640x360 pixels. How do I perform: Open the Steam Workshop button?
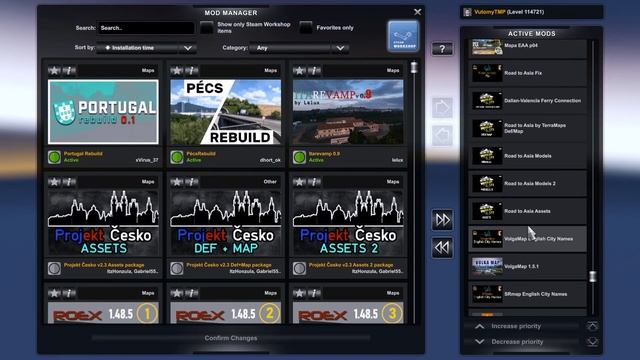pyautogui.click(x=403, y=37)
